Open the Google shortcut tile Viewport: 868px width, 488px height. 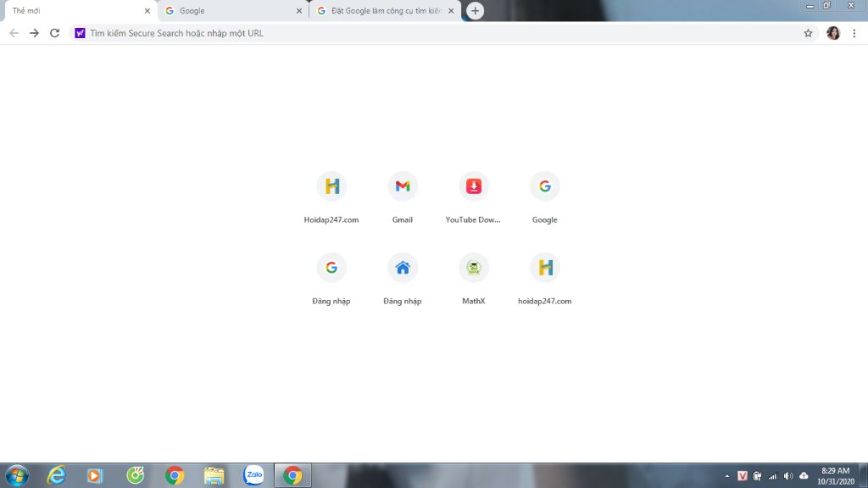pos(545,197)
